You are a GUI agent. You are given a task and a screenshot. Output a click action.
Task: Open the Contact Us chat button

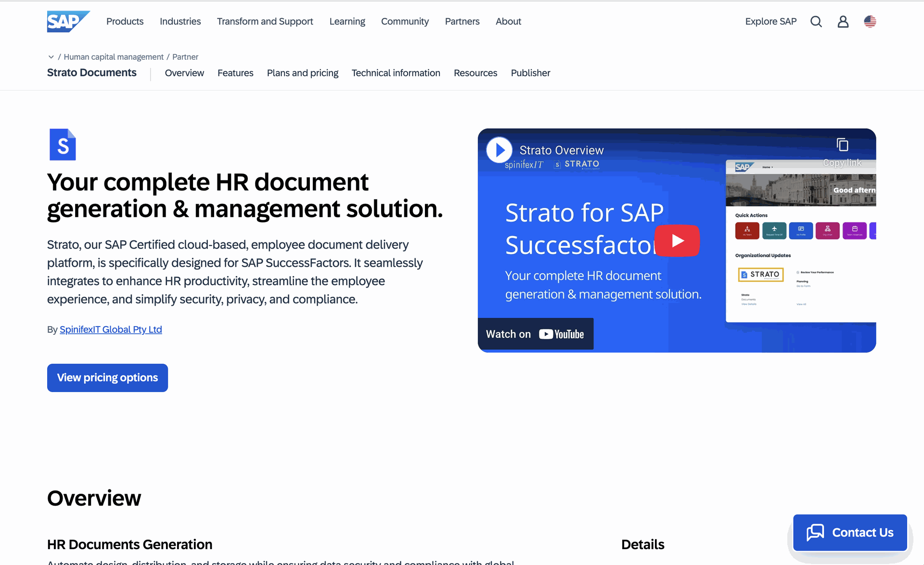coord(850,532)
